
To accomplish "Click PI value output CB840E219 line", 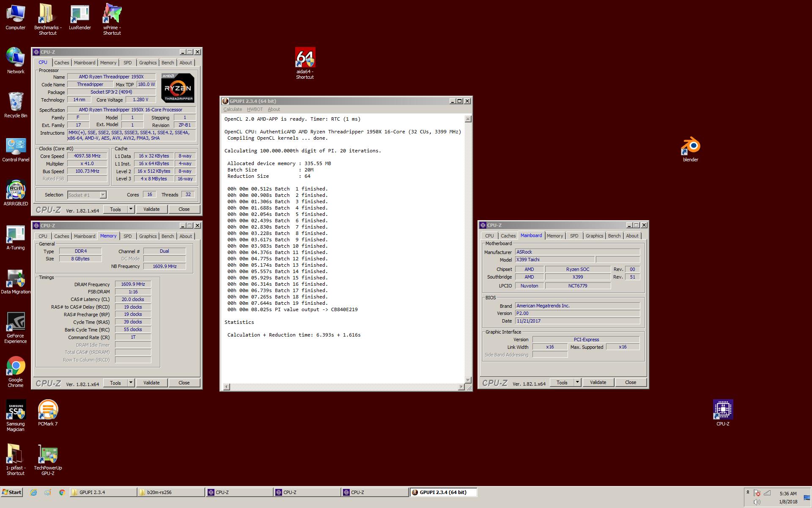I will pos(292,309).
